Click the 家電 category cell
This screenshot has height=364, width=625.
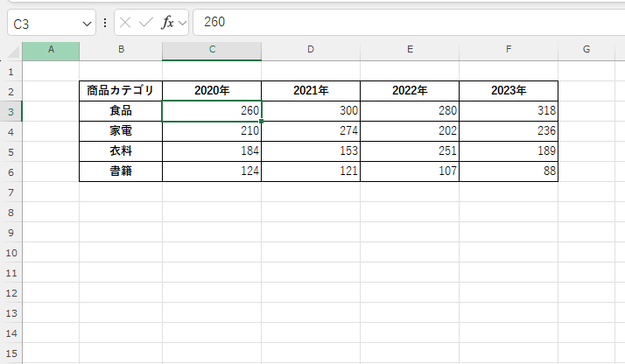(120, 131)
